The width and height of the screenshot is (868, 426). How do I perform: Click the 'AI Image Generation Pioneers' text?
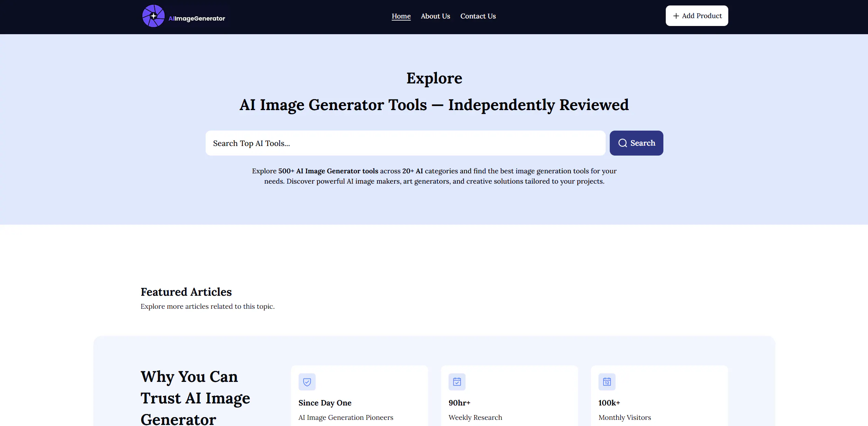tap(346, 417)
